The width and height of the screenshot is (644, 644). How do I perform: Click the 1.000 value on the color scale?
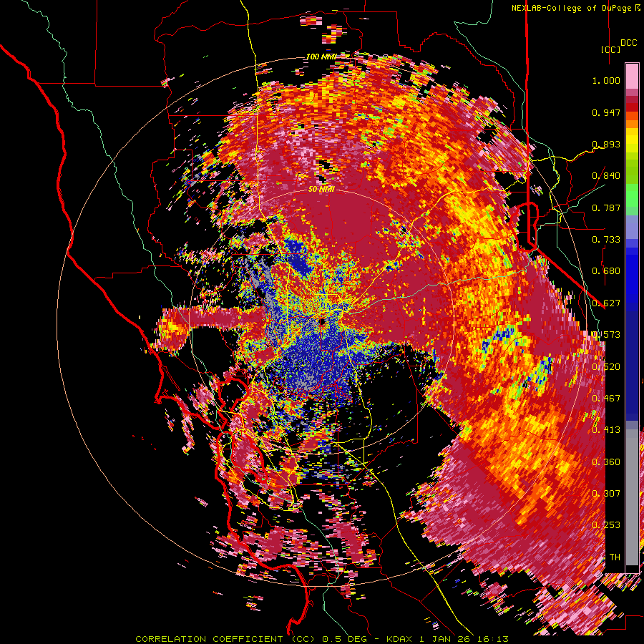(x=606, y=80)
